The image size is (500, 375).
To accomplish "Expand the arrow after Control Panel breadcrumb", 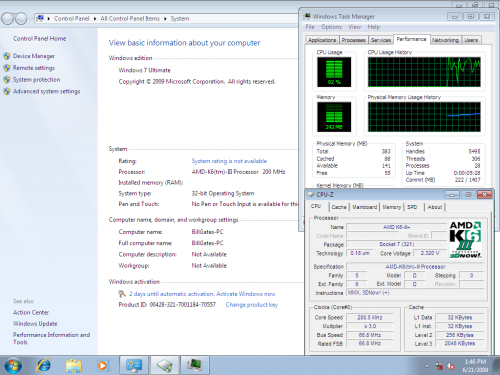I will (x=95, y=19).
